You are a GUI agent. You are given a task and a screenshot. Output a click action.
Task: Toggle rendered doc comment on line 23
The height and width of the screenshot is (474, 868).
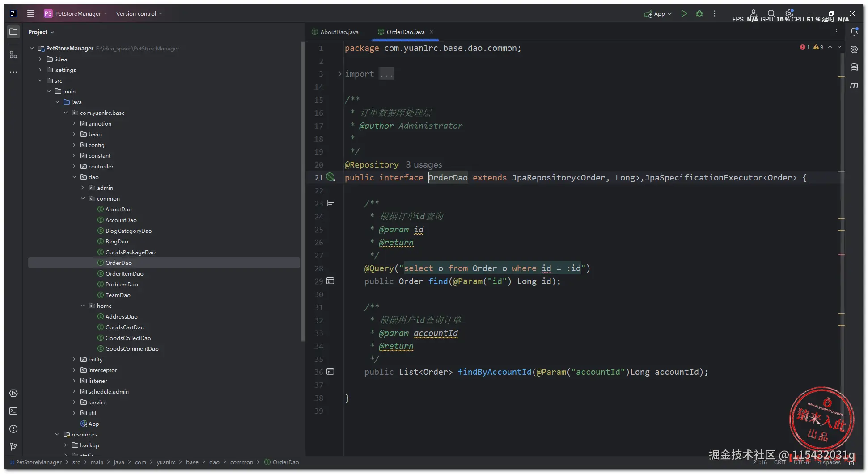click(330, 203)
